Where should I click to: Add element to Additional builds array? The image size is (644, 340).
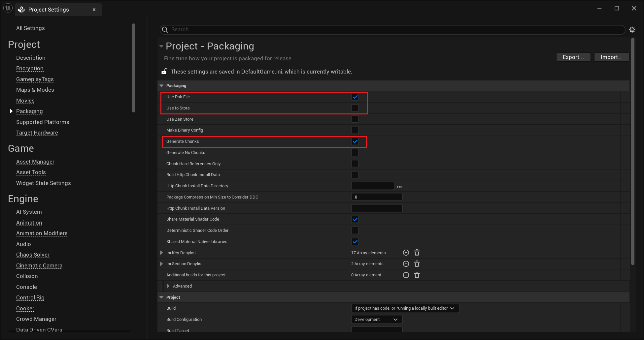click(x=406, y=275)
